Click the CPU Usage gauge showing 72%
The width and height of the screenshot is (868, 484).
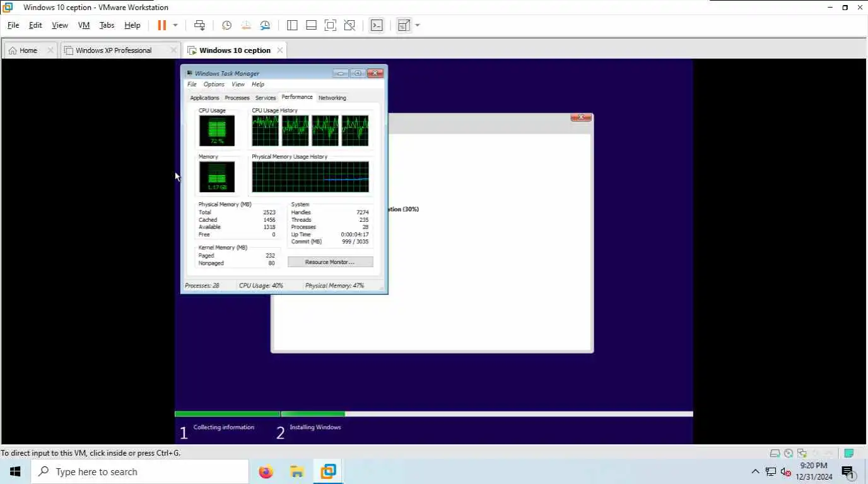(x=216, y=130)
